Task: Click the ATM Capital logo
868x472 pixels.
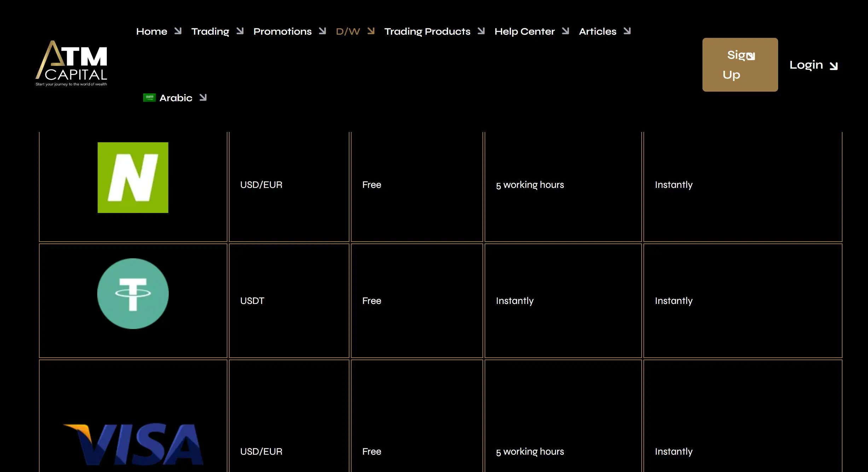Action: [x=71, y=63]
